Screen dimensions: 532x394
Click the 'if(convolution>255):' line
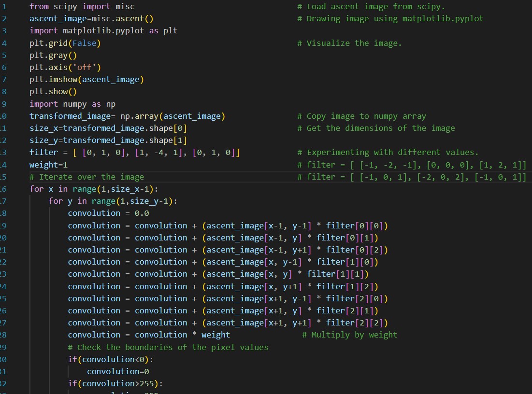[115, 384]
